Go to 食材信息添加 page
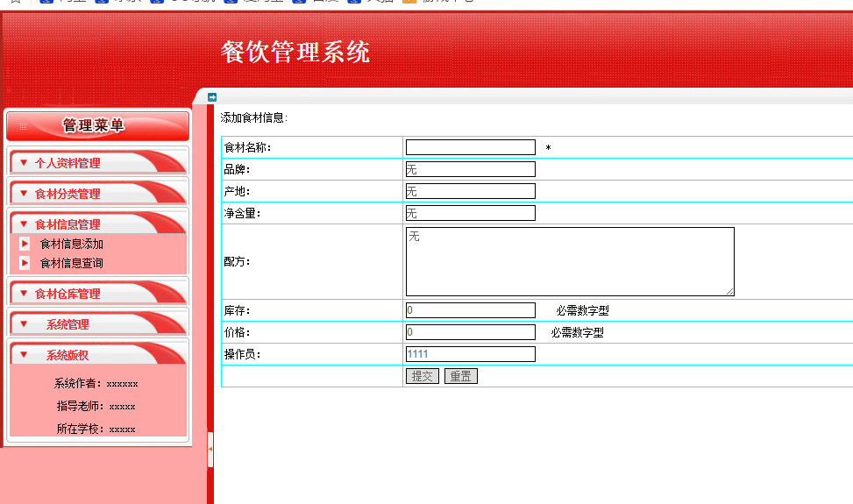 point(71,245)
